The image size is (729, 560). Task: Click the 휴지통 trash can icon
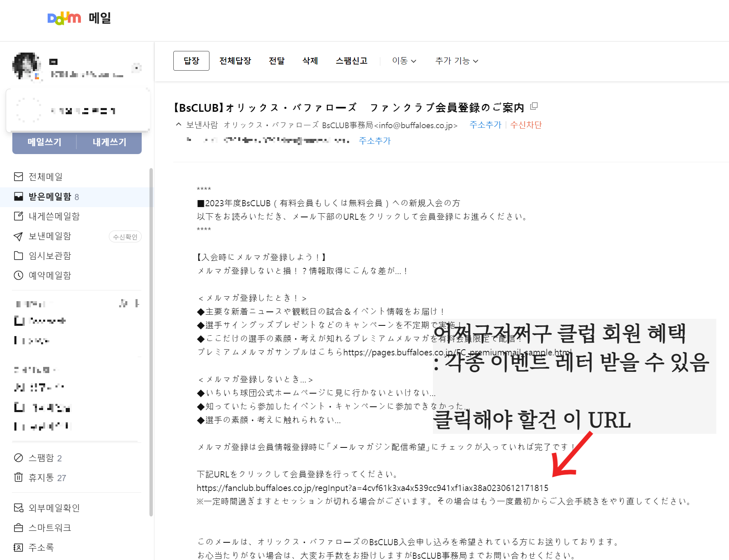pos(18,477)
